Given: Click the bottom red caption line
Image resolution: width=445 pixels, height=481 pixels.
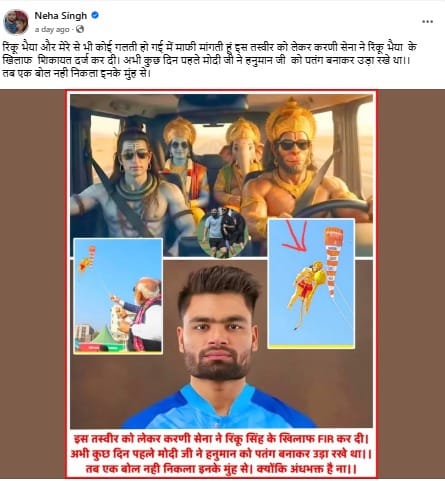Looking at the screenshot, I should point(221,469).
